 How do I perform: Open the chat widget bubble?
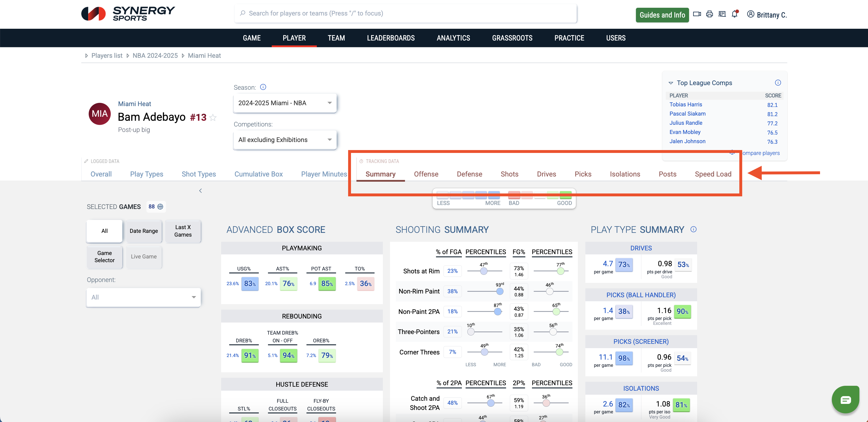click(x=845, y=400)
